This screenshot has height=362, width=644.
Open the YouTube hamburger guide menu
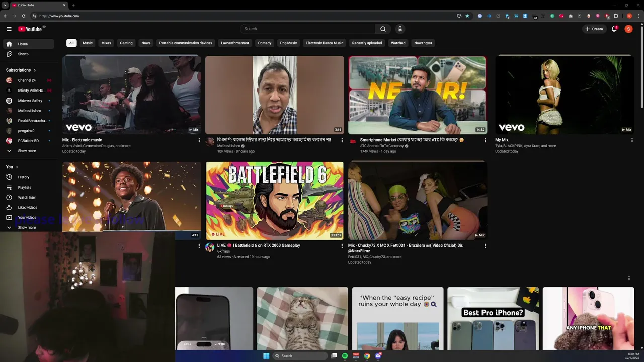point(9,29)
